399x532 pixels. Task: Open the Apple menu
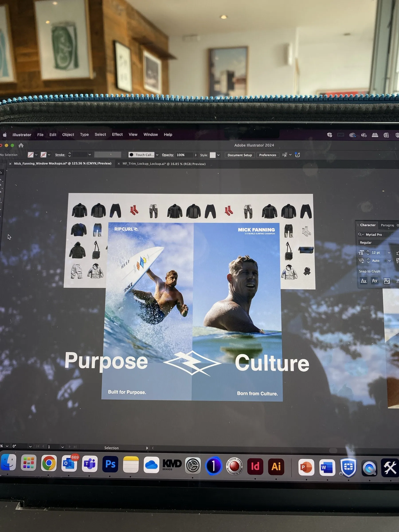tap(5, 135)
